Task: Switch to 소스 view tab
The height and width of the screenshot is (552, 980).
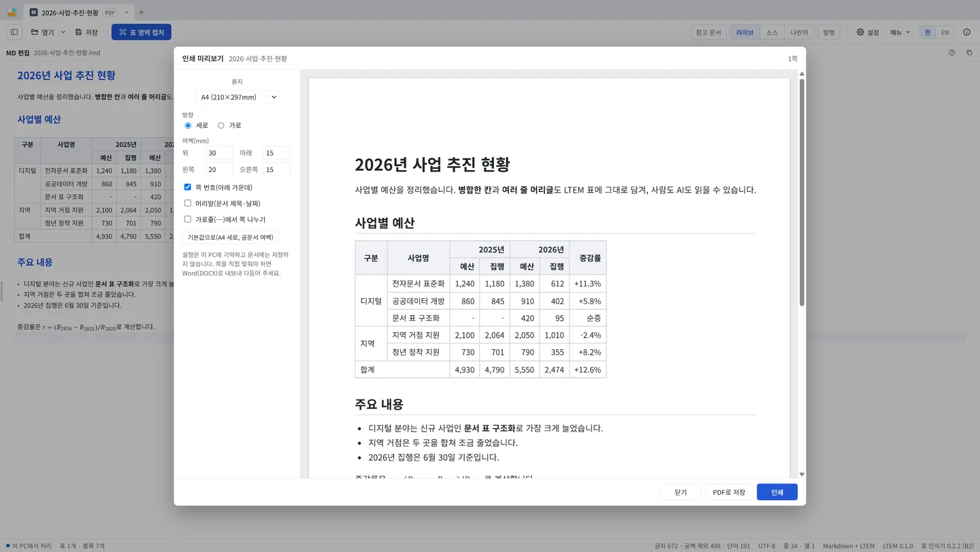Action: click(772, 32)
